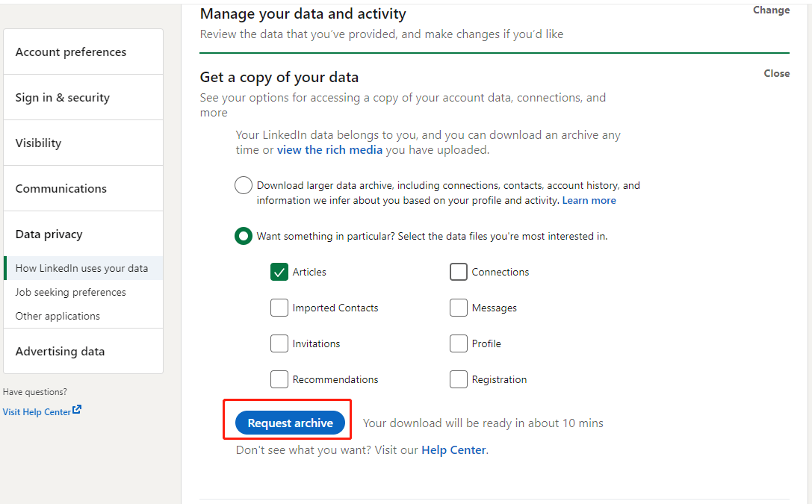Image resolution: width=812 pixels, height=504 pixels.
Task: Click Change next to Manage your data
Action: tap(771, 10)
